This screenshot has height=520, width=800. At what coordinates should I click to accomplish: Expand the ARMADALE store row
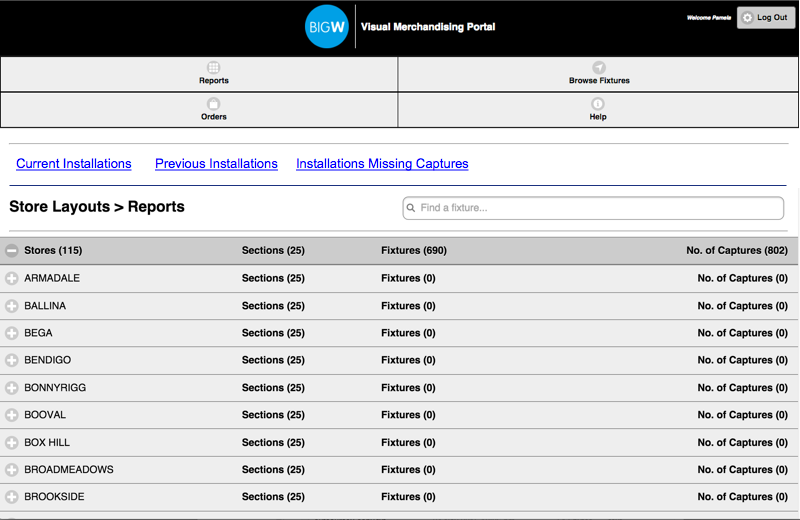coord(12,278)
